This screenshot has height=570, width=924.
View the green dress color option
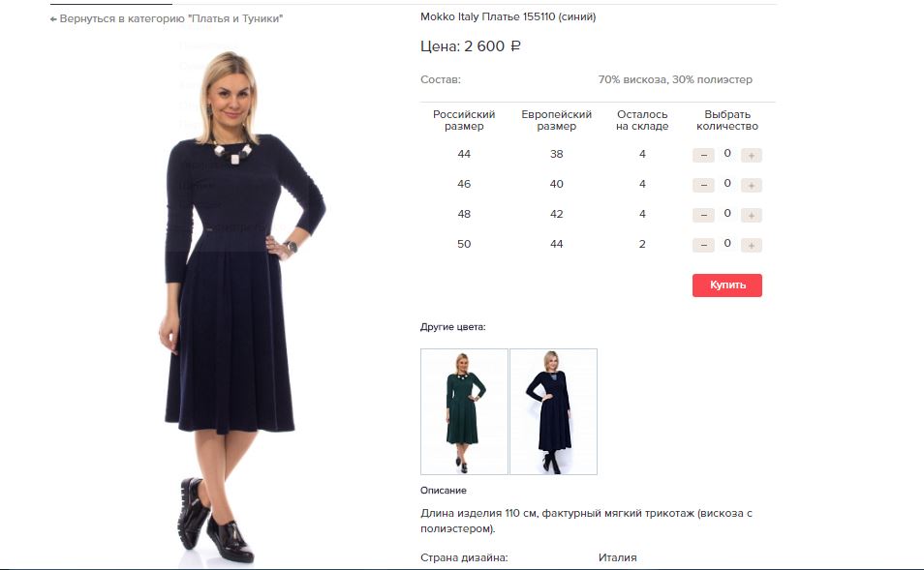(464, 411)
